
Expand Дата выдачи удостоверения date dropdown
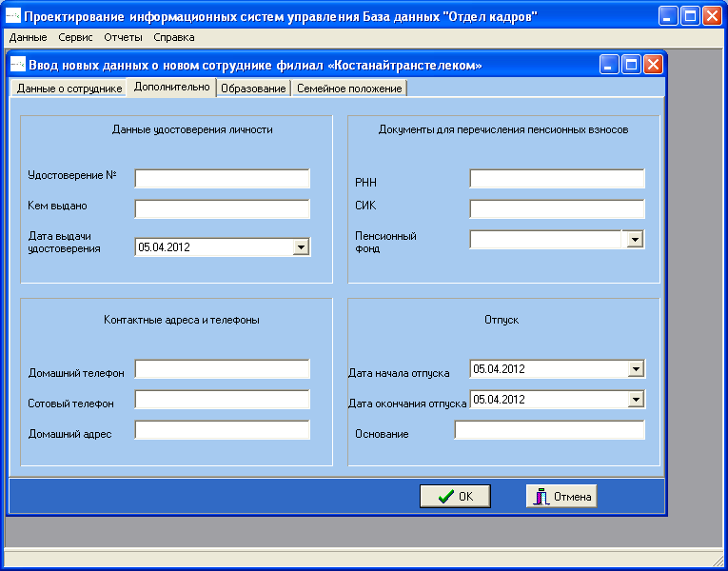tap(301, 247)
